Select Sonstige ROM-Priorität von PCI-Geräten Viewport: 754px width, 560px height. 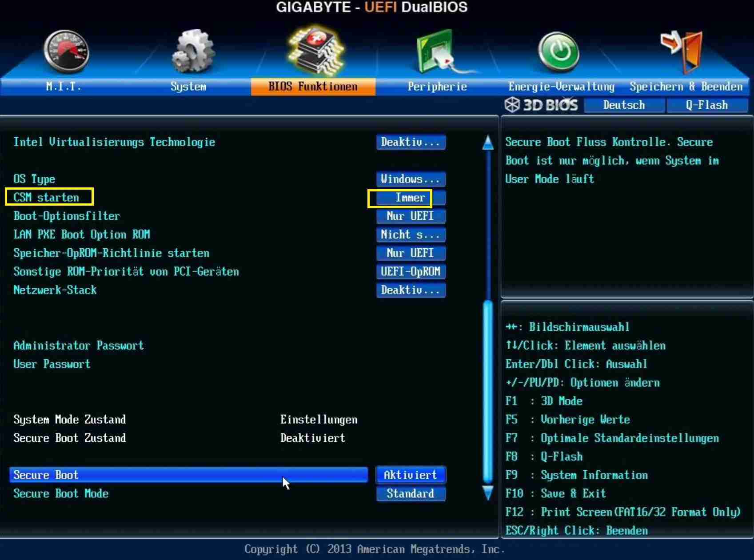126,271
